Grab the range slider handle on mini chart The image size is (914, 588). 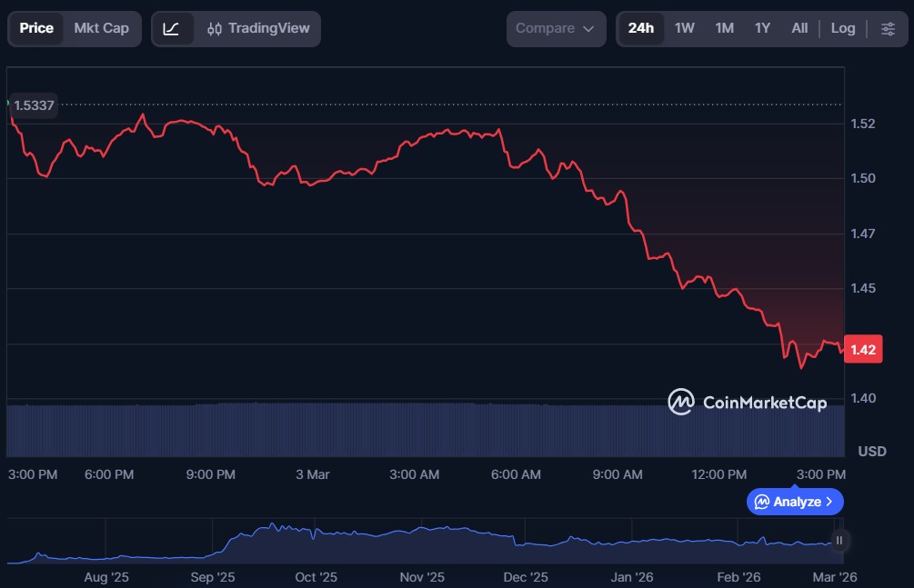coord(839,541)
